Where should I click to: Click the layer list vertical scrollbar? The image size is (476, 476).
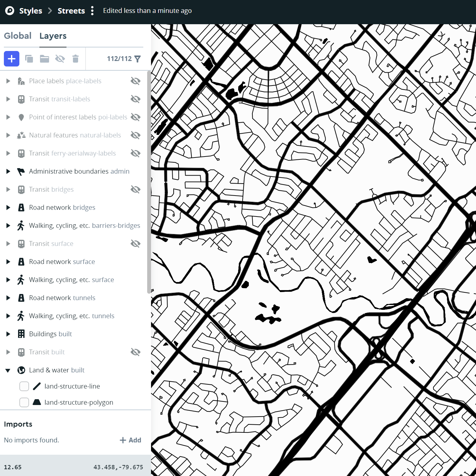[x=149, y=181]
